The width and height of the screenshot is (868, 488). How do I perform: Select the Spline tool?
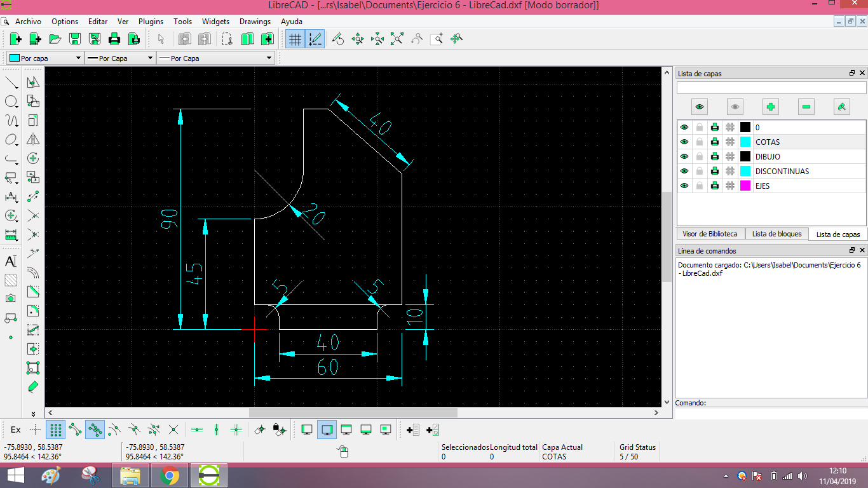point(11,120)
